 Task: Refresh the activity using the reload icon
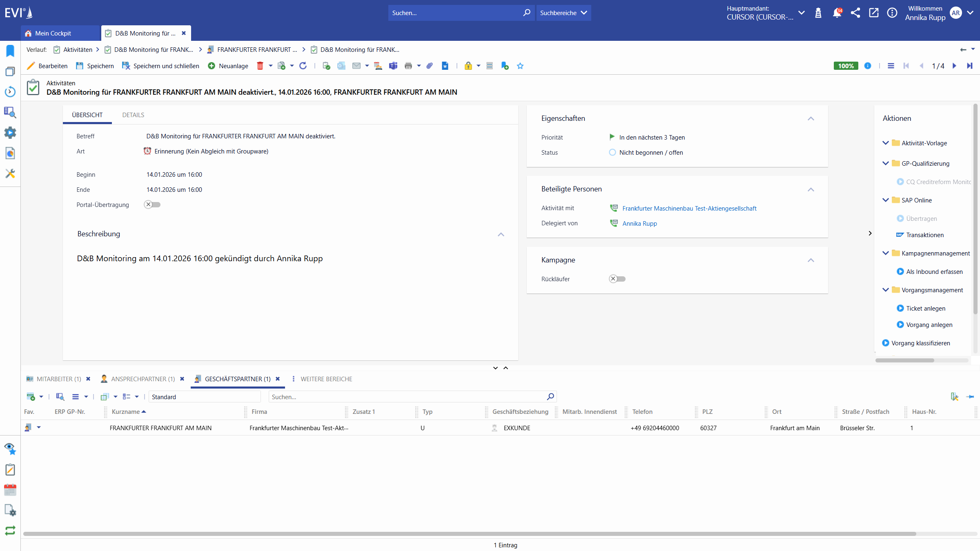click(x=303, y=66)
